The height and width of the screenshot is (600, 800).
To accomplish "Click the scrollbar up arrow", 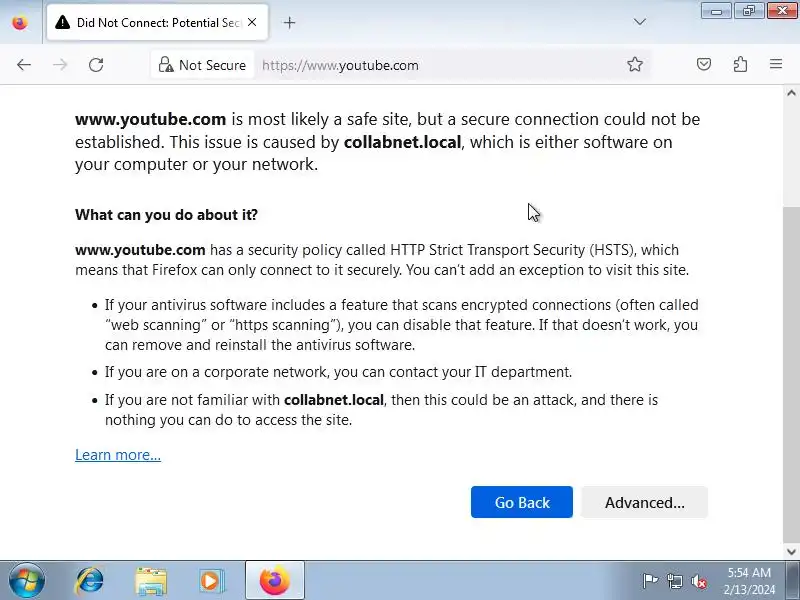I will pos(791,93).
